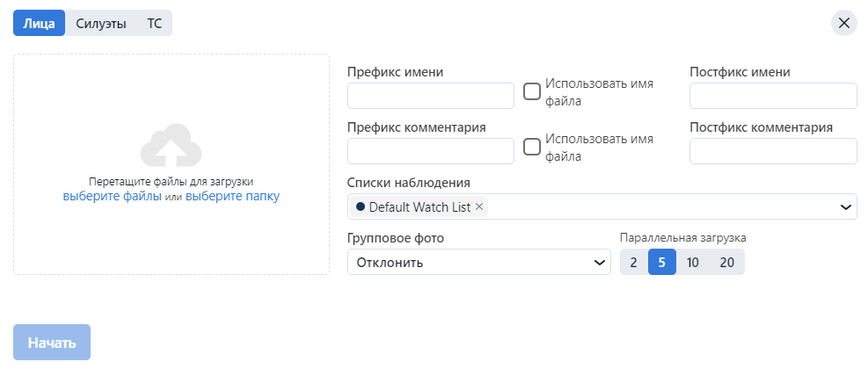The height and width of the screenshot is (369, 868).
Task: Expand the Списки наблюдения dropdown arrow
Action: [x=845, y=207]
